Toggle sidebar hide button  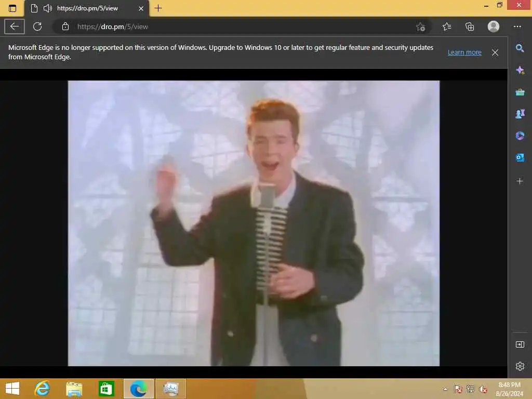[x=520, y=345]
